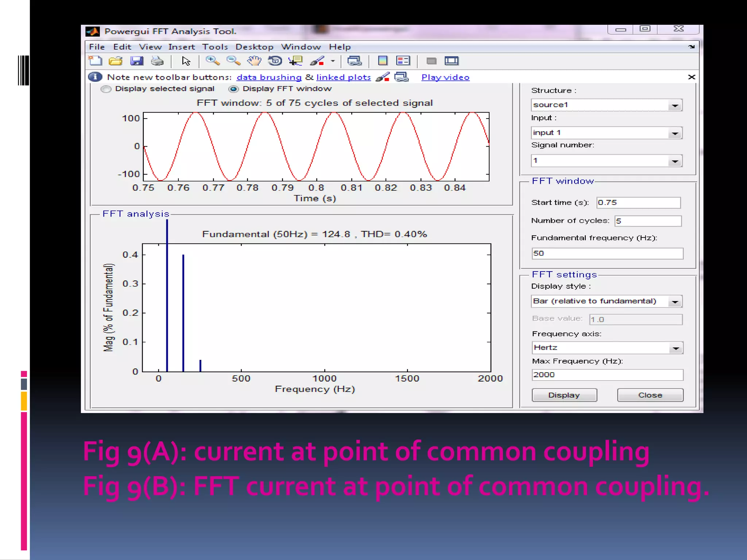747x560 pixels.
Task: Select the Data Cursor tool
Action: [295, 61]
